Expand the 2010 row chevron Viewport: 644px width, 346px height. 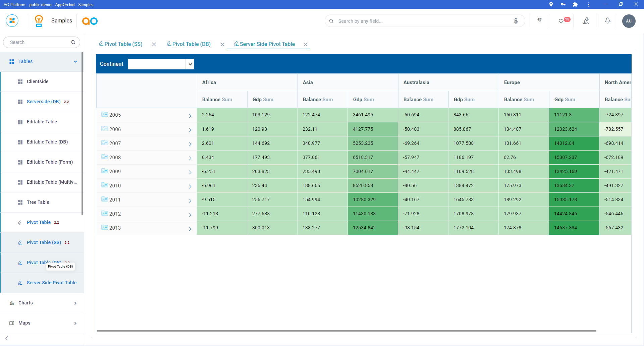click(190, 186)
